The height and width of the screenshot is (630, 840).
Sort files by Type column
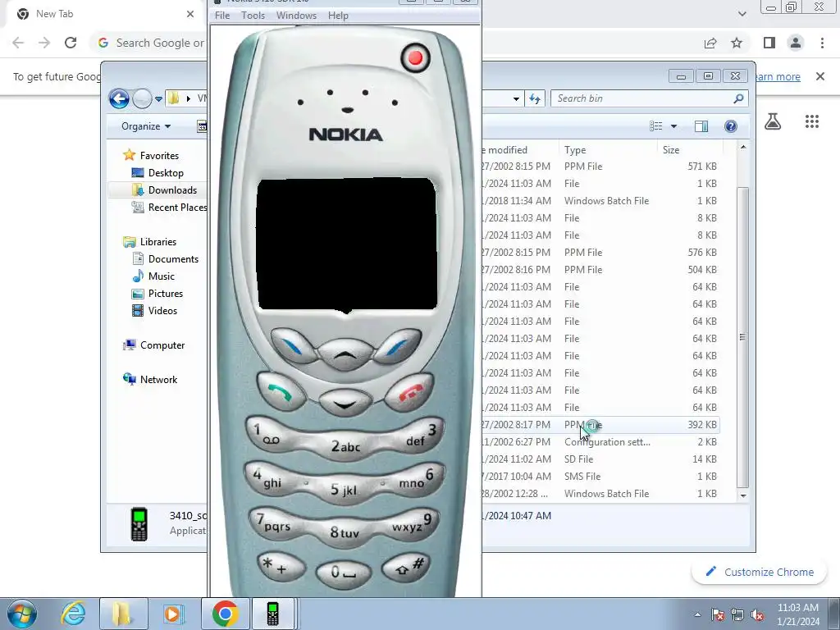(608, 150)
